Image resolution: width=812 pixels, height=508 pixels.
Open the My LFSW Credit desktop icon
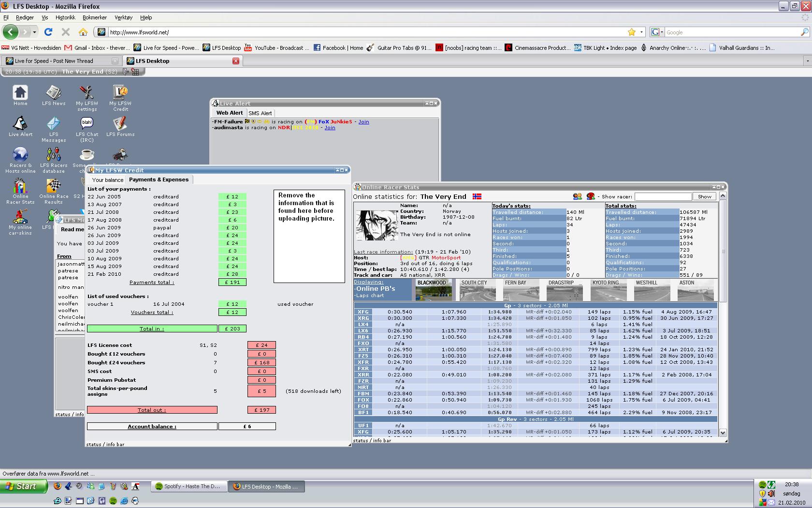120,98
